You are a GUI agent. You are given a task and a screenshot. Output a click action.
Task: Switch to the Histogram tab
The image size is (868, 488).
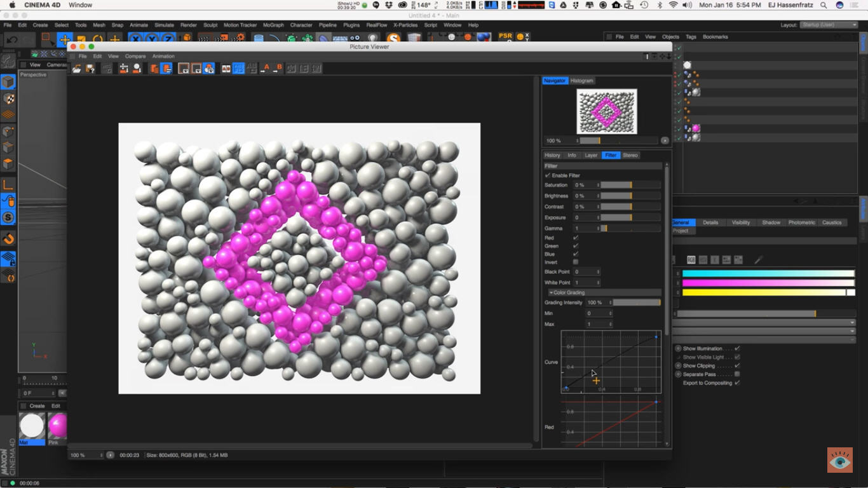coord(583,81)
